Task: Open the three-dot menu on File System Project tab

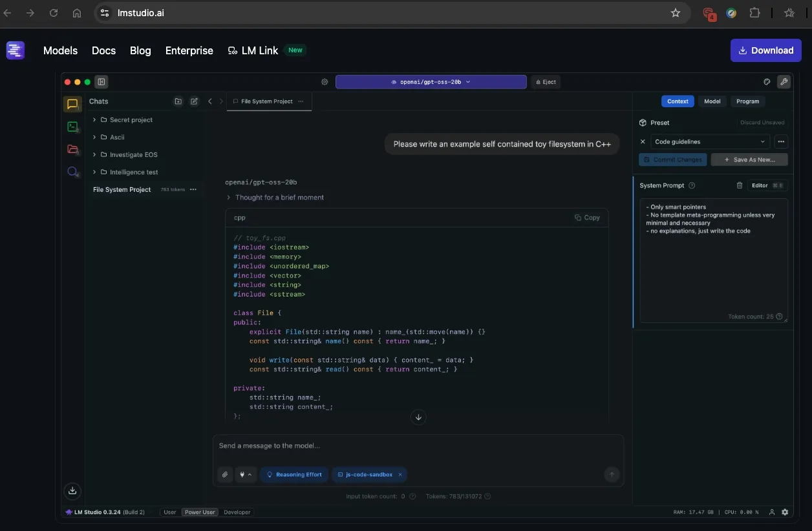Action: coord(301,101)
